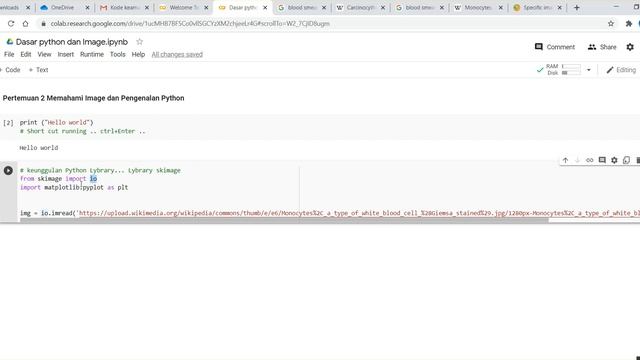The height and width of the screenshot is (360, 640).
Task: Add a comment to the cell icon
Action: click(602, 160)
